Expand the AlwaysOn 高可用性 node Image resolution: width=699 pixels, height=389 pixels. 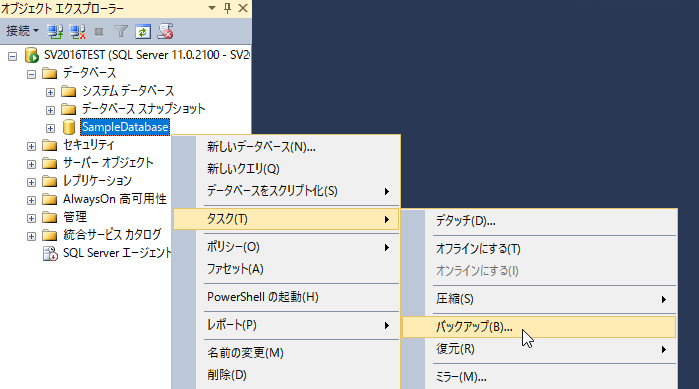pyautogui.click(x=31, y=201)
